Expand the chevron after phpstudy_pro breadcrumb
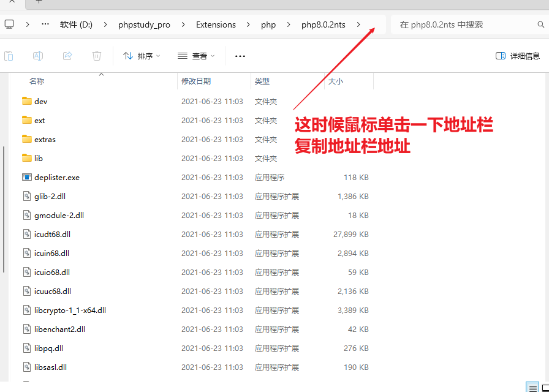This screenshot has width=549, height=392. [x=183, y=25]
